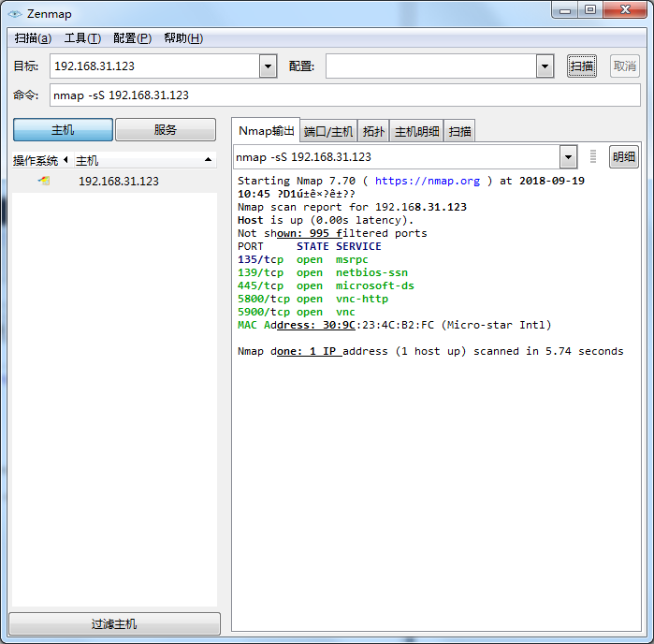Click the 'Nmap done' summary line
654x644 pixels.
430,351
